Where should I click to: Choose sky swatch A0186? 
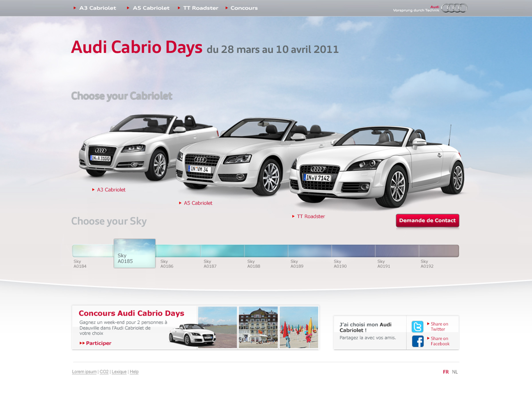178,251
